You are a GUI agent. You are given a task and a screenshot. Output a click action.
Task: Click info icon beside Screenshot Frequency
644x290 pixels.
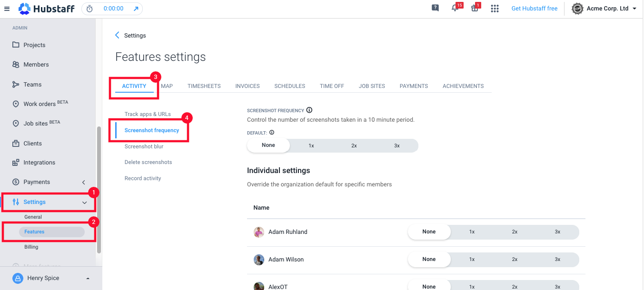[x=309, y=110]
